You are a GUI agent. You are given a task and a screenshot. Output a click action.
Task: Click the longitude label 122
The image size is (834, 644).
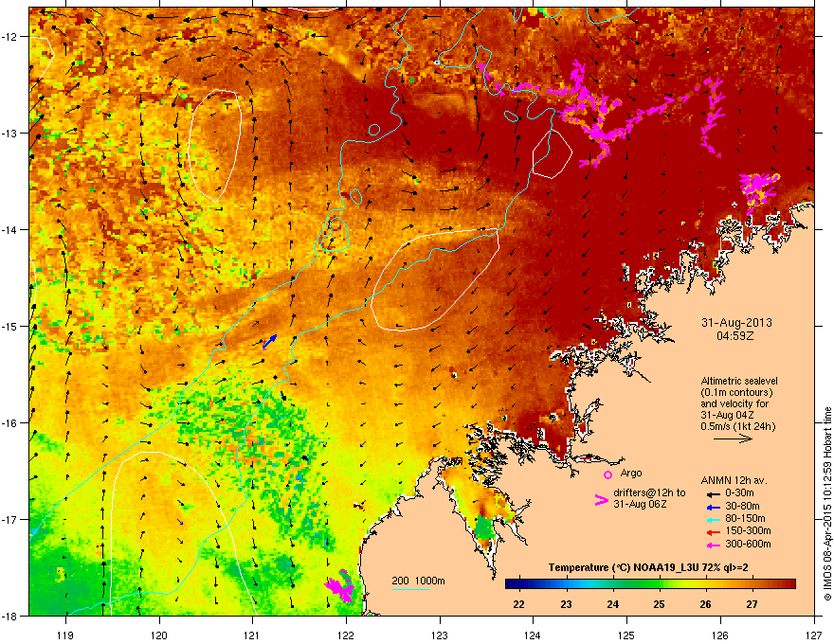point(346,635)
